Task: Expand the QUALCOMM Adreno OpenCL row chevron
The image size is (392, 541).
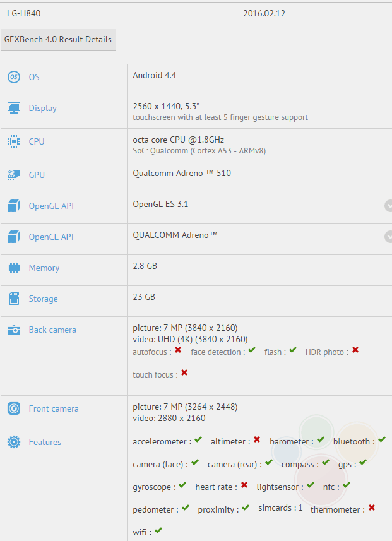Action: 389,237
